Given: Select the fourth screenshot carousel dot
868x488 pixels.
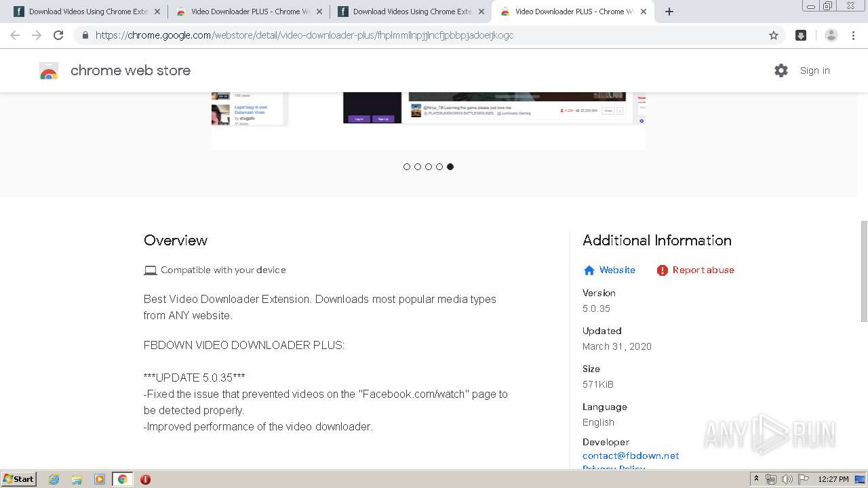Looking at the screenshot, I should pyautogui.click(x=439, y=167).
